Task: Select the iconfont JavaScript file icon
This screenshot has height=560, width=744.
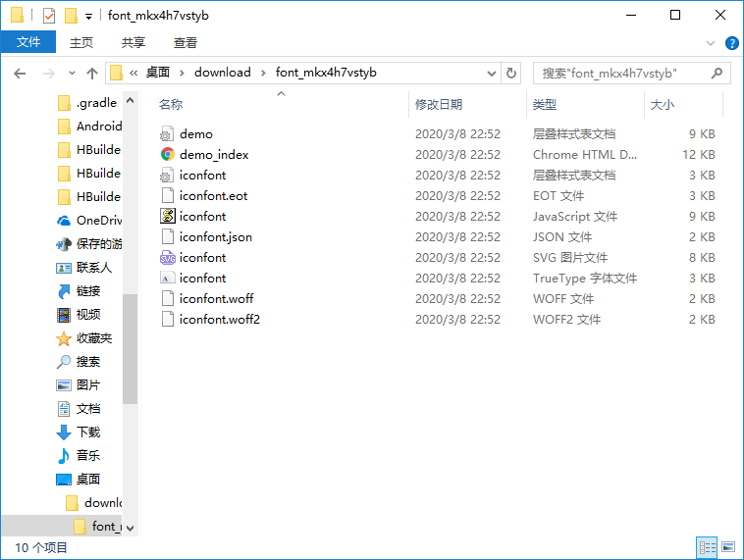Action: (x=167, y=216)
